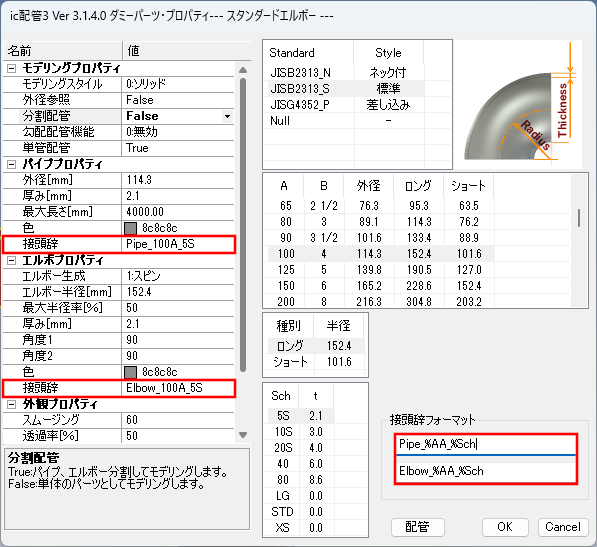Click the size table scrollbar thumb
The image size is (597, 547).
(x=579, y=218)
